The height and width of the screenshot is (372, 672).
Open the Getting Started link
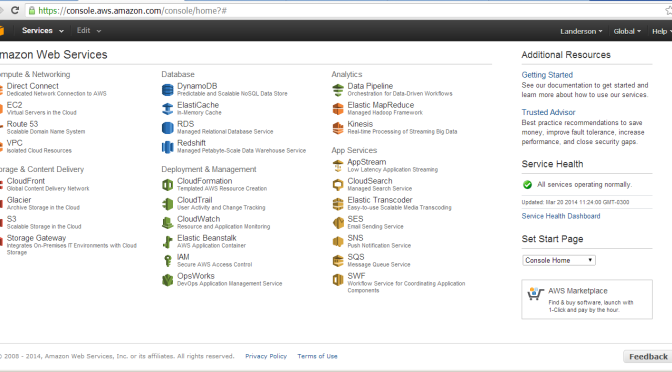pos(547,75)
